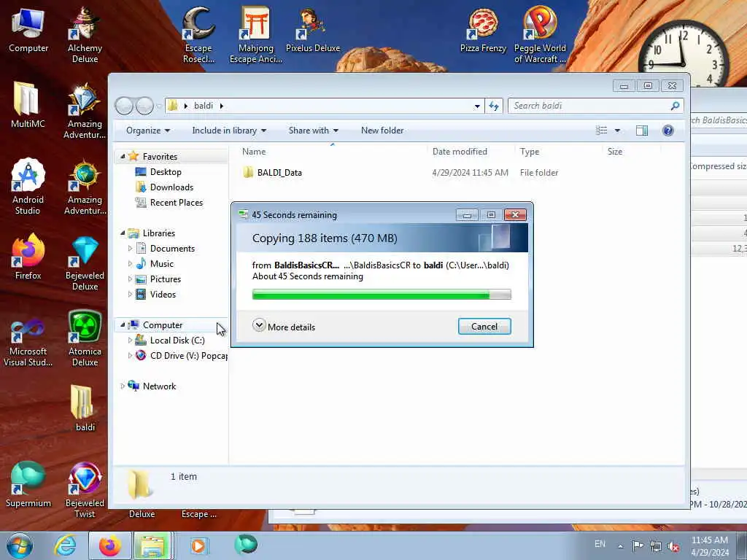
Task: Open Action Center flag tray icon
Action: pyautogui.click(x=638, y=546)
